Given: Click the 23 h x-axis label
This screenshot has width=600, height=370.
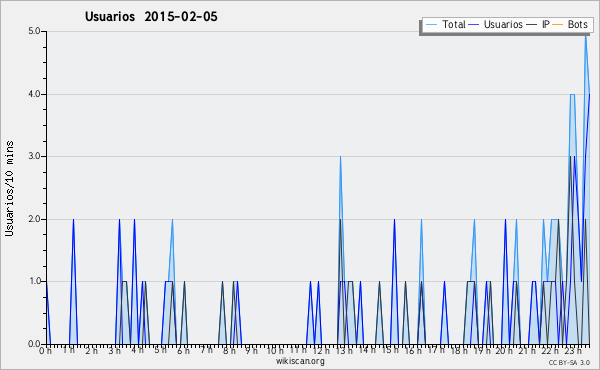Looking at the screenshot, I should (x=573, y=350).
